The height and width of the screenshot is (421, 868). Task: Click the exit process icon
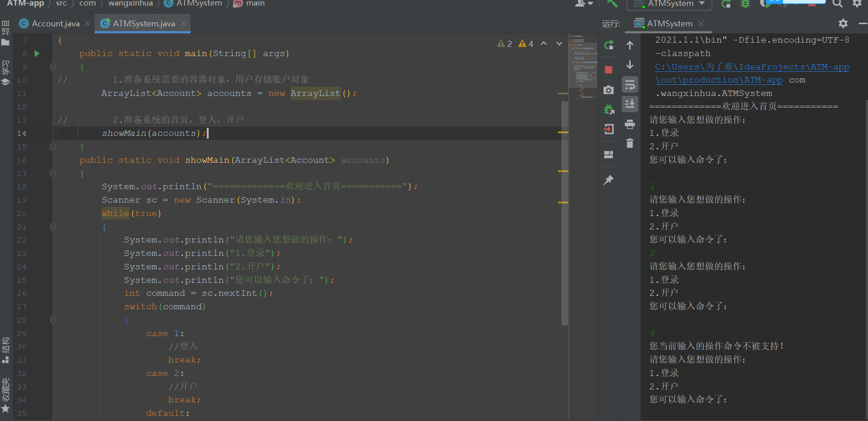coord(609,129)
